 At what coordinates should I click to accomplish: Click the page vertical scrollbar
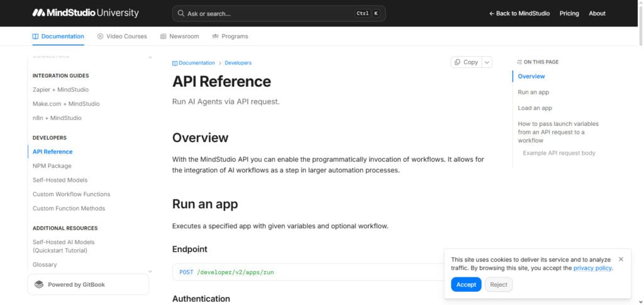click(x=641, y=25)
